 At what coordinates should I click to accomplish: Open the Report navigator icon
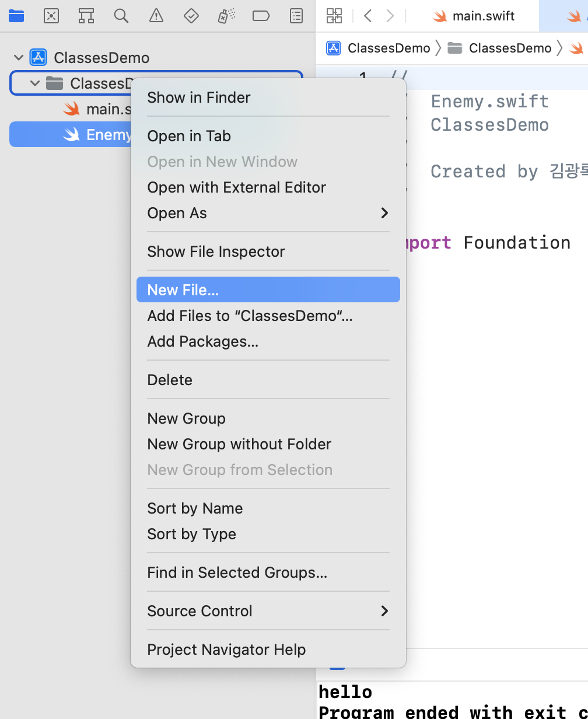pyautogui.click(x=296, y=16)
